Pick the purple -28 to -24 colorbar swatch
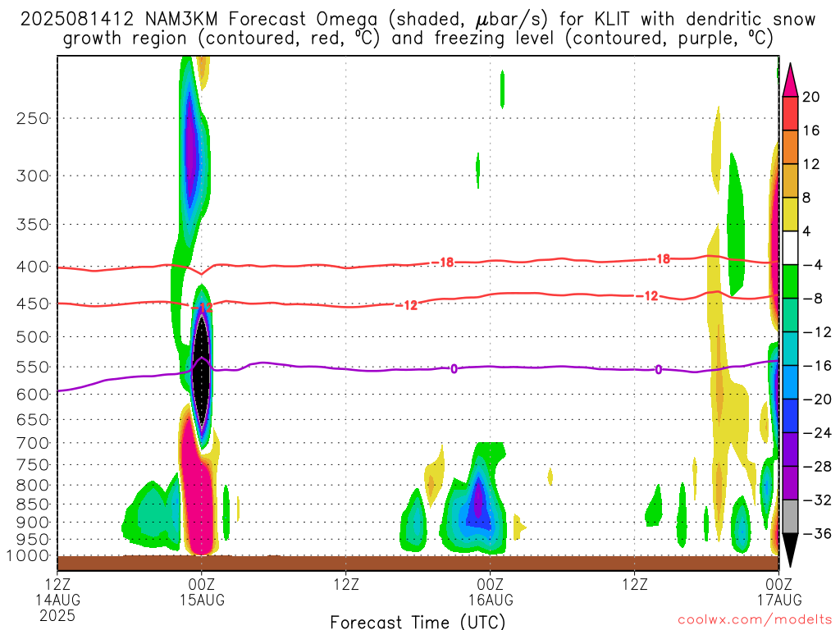The width and height of the screenshot is (840, 630). [x=790, y=450]
